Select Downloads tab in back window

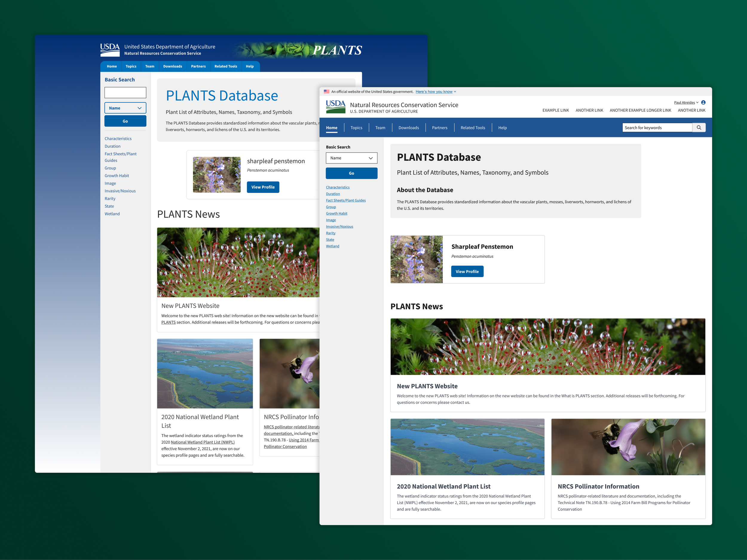click(x=173, y=67)
